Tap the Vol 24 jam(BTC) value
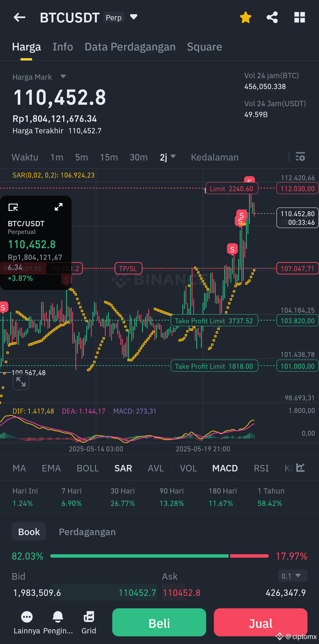Screen dimensions: 319x644 265,86
